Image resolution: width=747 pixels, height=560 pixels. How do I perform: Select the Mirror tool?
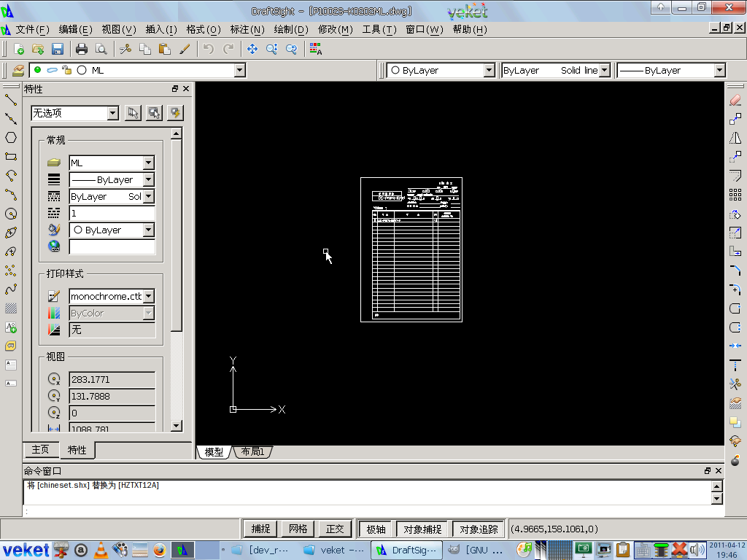[735, 138]
